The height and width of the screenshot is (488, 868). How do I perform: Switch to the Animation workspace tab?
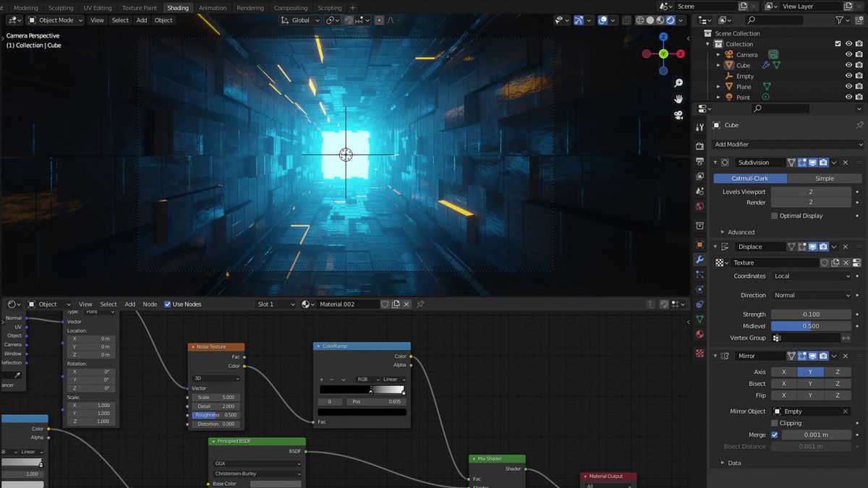[212, 8]
